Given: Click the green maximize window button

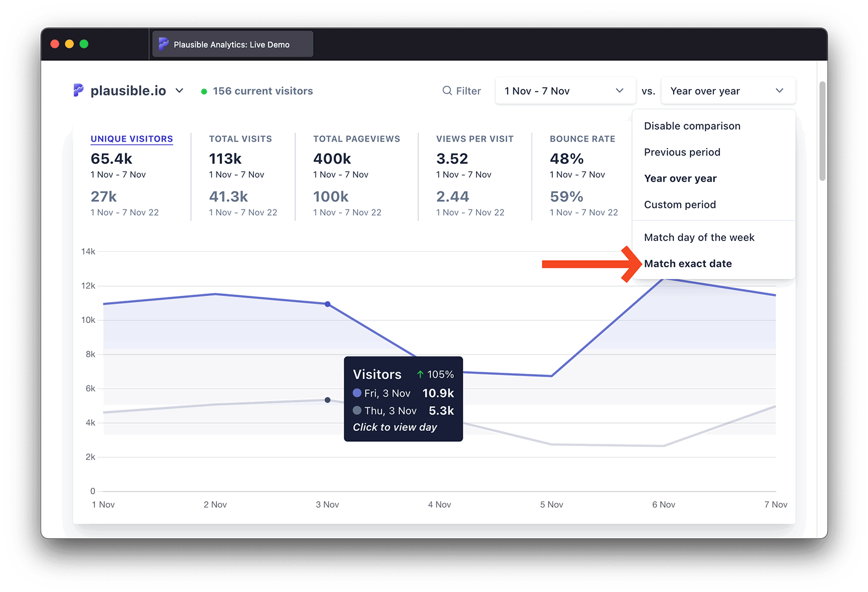Looking at the screenshot, I should tap(84, 44).
